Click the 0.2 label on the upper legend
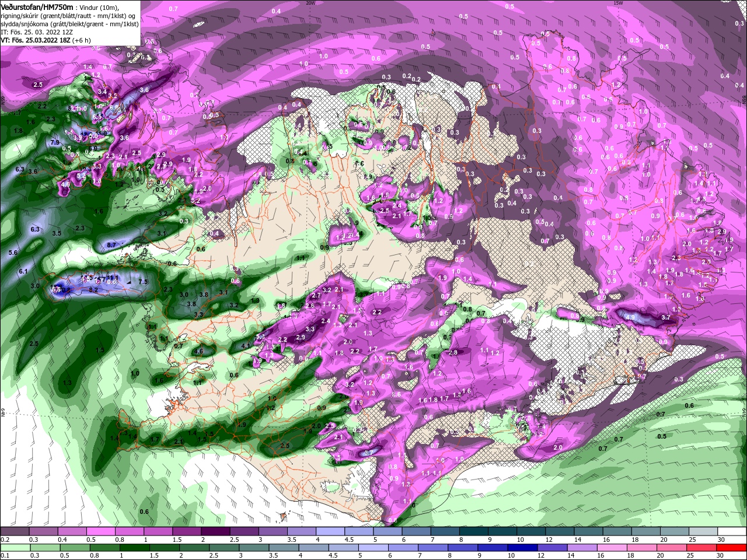The image size is (747, 560). point(5,540)
